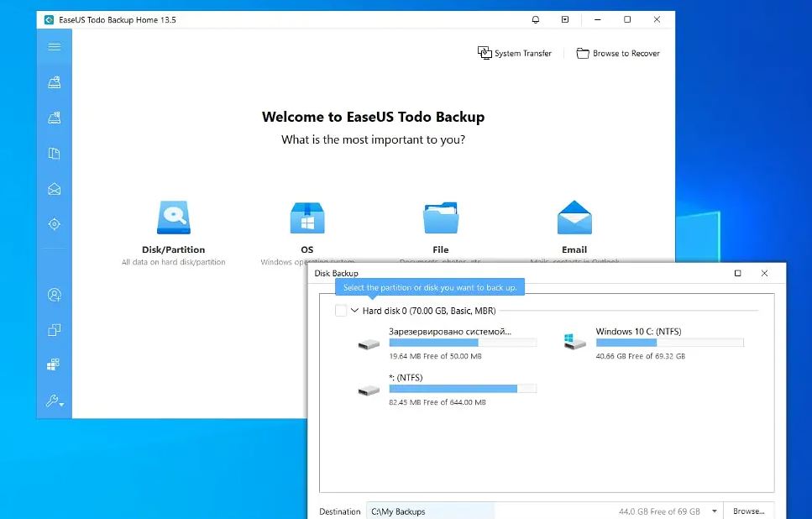
Task: Open Clone icon in the sidebar
Action: (x=55, y=330)
